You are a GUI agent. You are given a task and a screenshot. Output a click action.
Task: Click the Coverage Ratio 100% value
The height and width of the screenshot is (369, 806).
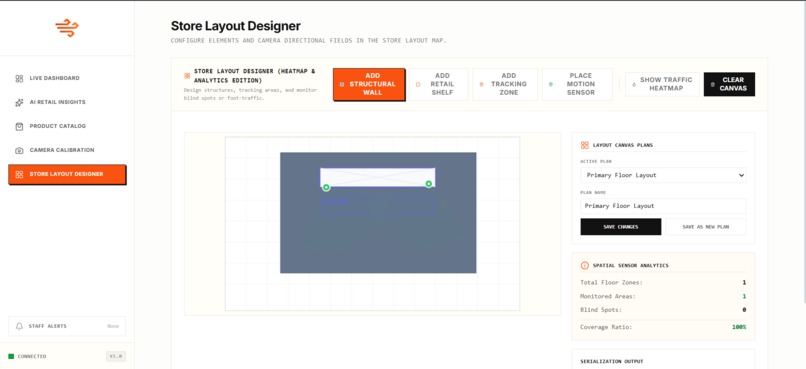tap(739, 327)
